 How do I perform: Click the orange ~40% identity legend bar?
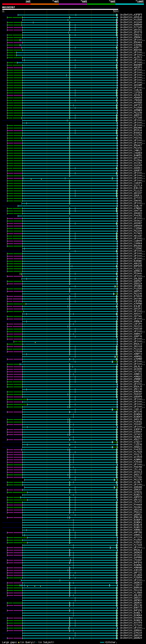point(45,4)
